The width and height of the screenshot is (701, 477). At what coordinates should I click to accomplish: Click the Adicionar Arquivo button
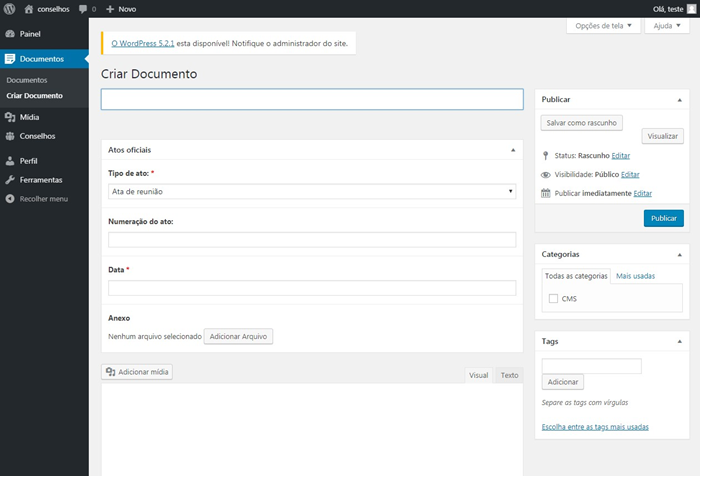point(238,337)
